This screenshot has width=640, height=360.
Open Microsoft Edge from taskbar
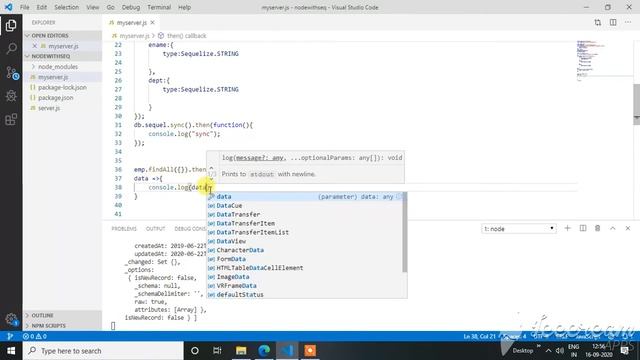pos(264,351)
